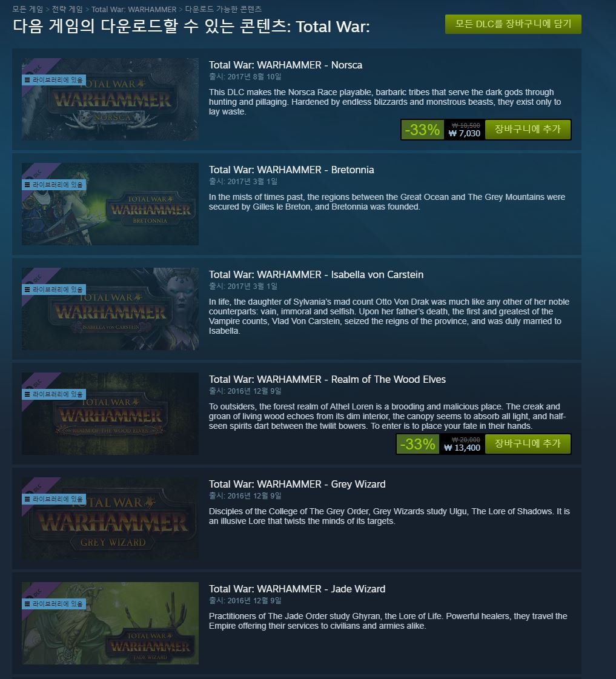
Task: Add all DLC to the cart
Action: pyautogui.click(x=513, y=24)
